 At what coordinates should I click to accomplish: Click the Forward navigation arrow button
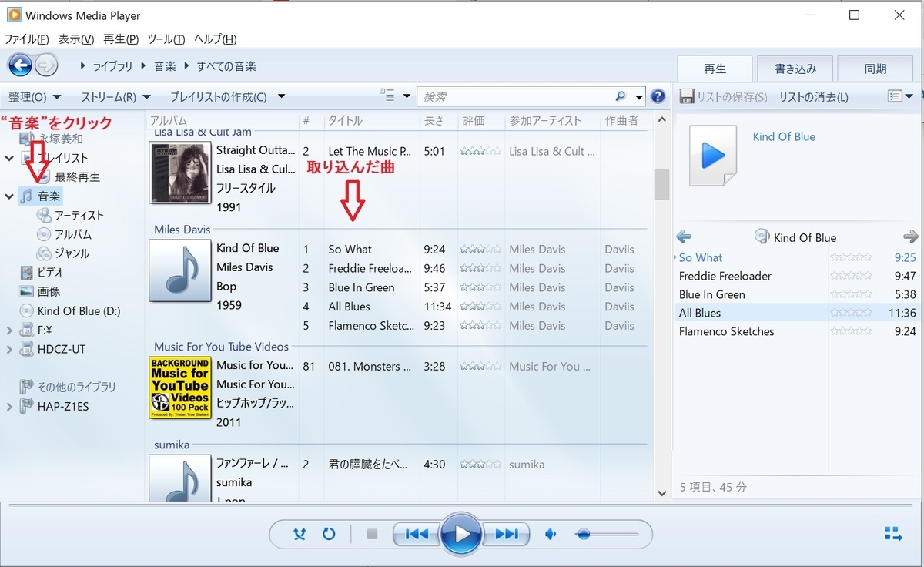coord(46,65)
